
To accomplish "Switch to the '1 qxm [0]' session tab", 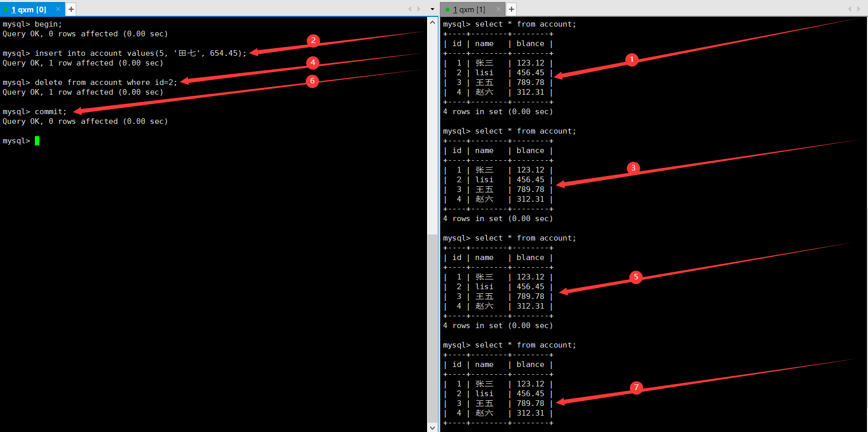I will click(32, 9).
